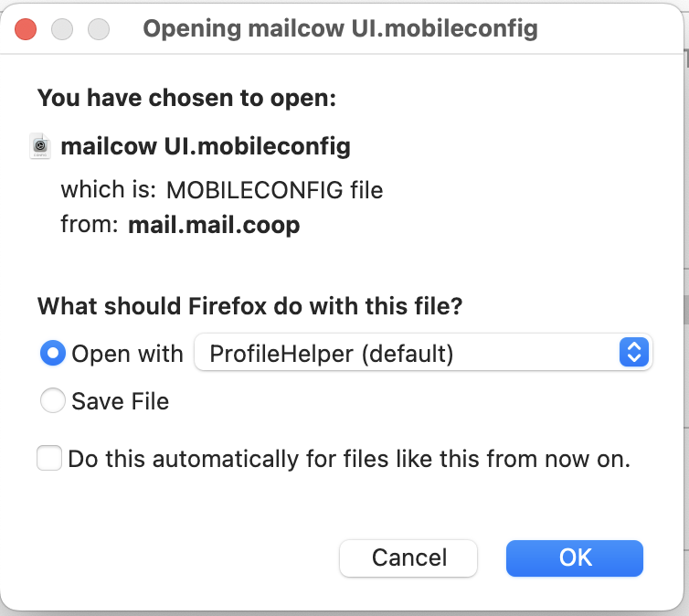689x616 pixels.
Task: Click the Open with label text
Action: (127, 354)
